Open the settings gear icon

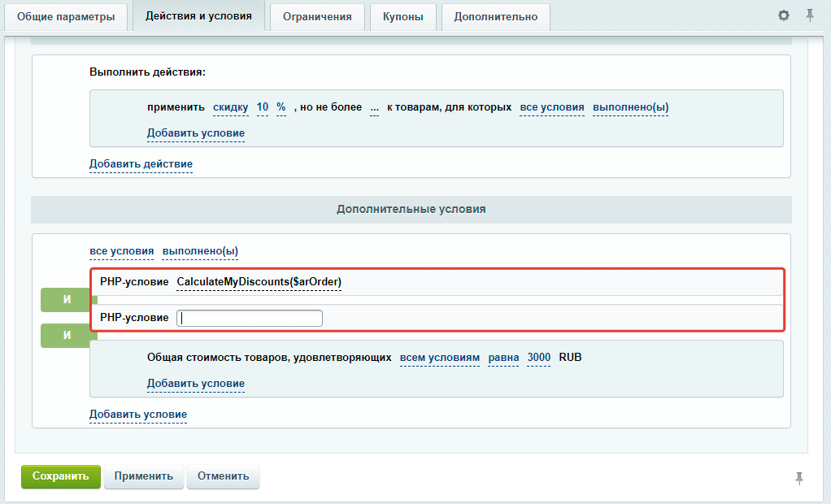tap(782, 15)
